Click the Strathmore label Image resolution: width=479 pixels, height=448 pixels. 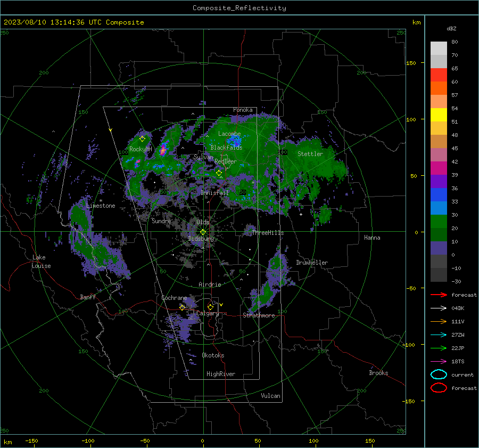[259, 315]
